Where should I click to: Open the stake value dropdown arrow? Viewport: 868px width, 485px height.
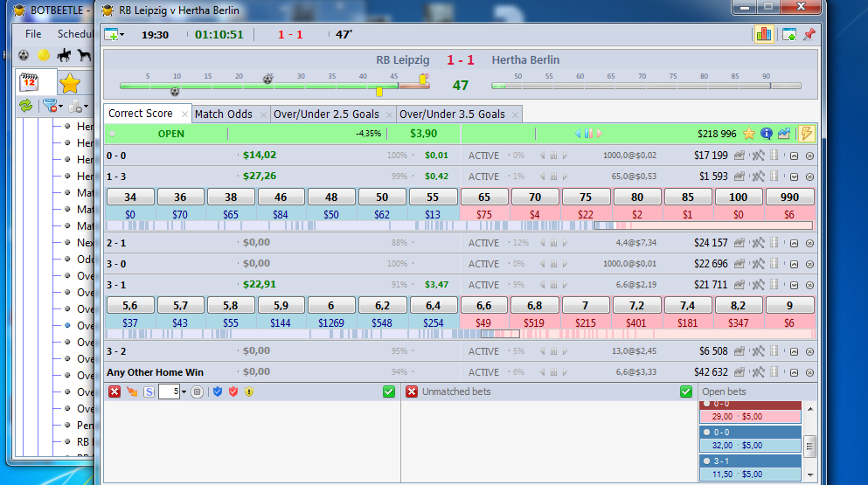pos(184,392)
